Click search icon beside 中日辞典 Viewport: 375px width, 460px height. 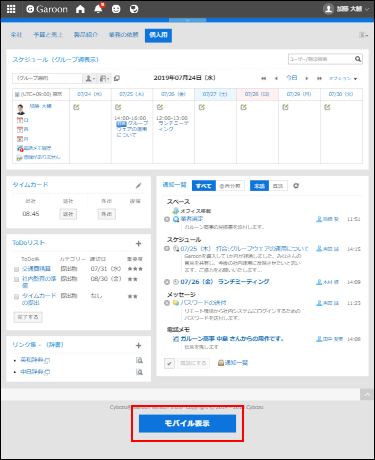(x=139, y=372)
